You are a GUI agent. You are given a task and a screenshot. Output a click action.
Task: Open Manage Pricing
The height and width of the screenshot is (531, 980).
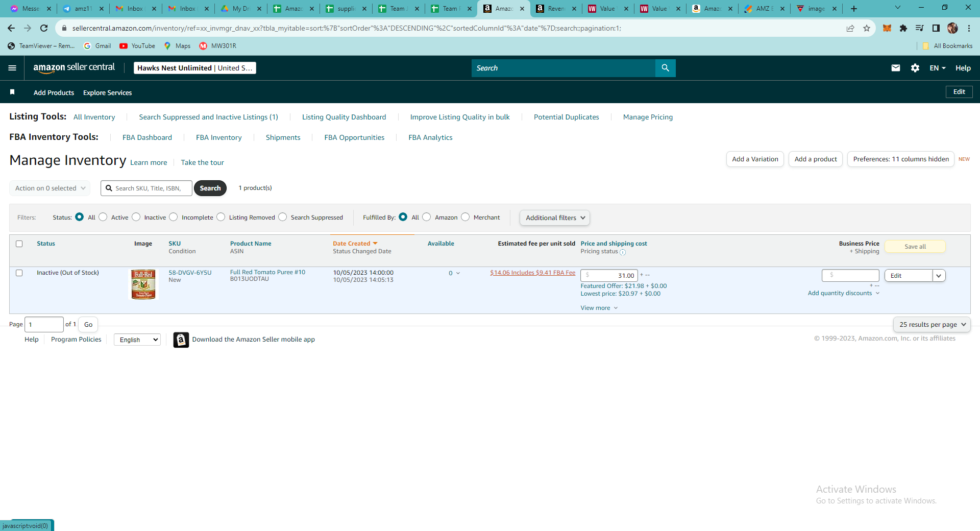pos(648,117)
